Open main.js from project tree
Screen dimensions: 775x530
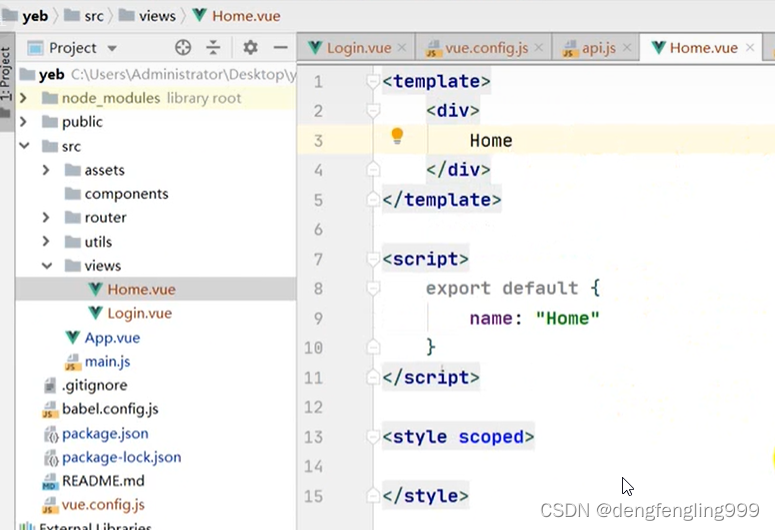(x=107, y=362)
